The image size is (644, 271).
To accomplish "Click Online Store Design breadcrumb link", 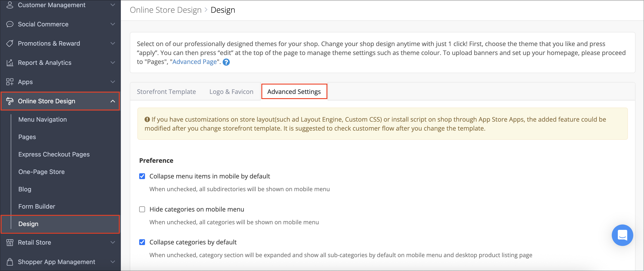I will point(166,10).
